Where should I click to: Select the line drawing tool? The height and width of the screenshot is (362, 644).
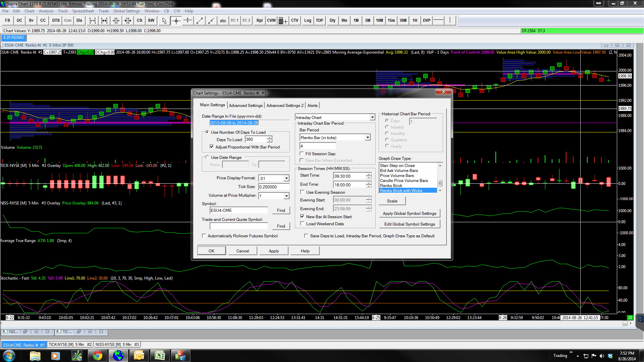click(x=200, y=20)
